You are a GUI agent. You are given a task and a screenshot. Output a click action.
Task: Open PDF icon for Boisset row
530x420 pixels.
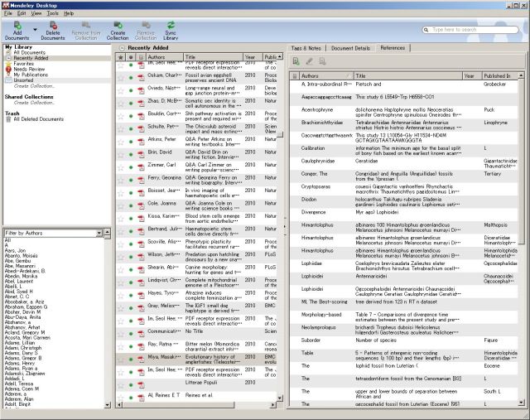pyautogui.click(x=141, y=193)
